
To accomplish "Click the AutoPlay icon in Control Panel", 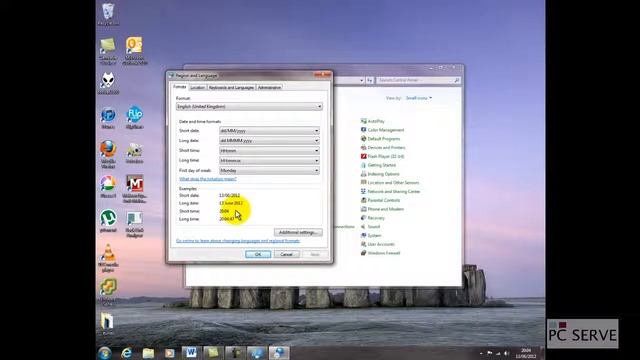I will tap(363, 121).
